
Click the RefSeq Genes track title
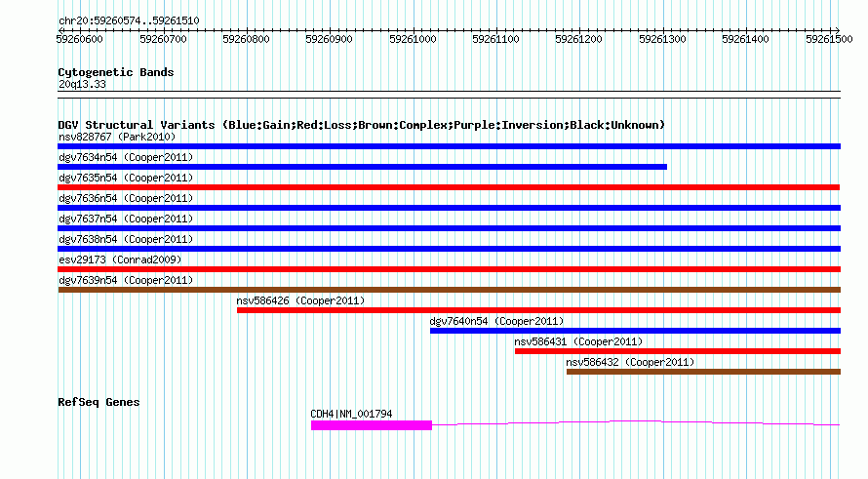99,402
